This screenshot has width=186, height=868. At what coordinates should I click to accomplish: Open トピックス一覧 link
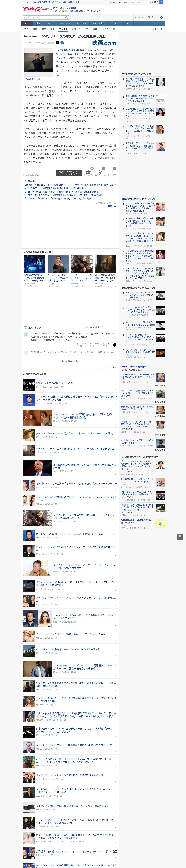click(x=155, y=29)
